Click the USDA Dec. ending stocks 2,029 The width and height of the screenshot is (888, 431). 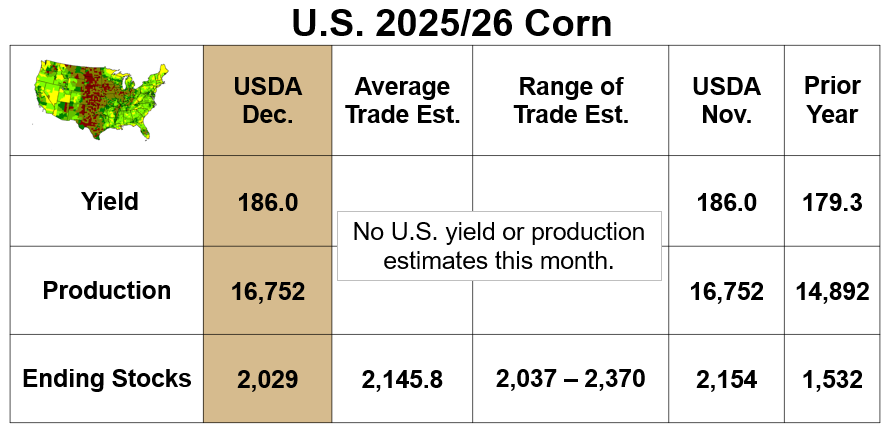[267, 380]
